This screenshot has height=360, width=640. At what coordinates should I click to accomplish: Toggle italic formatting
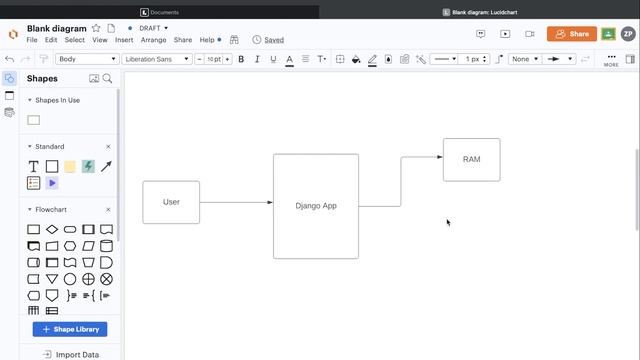(257, 59)
